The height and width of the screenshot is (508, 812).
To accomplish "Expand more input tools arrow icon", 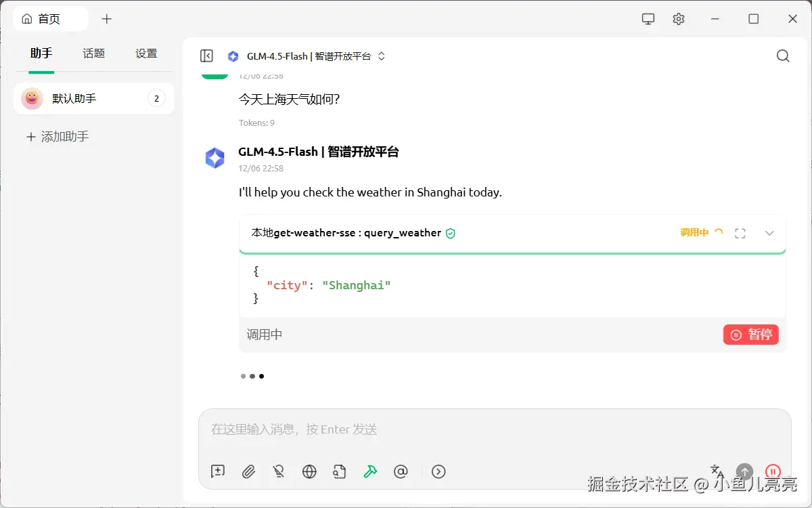I will [438, 471].
